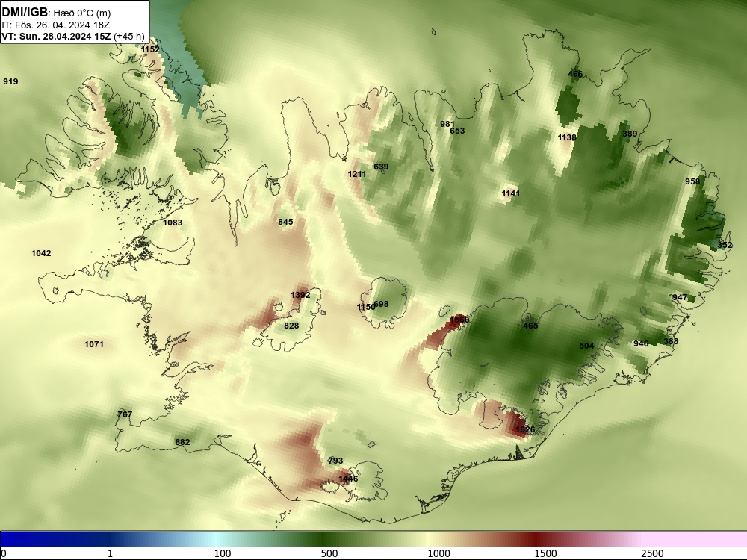This screenshot has height=560, width=747.
Task: Click the 1071 value over the sea
Action: tap(94, 344)
